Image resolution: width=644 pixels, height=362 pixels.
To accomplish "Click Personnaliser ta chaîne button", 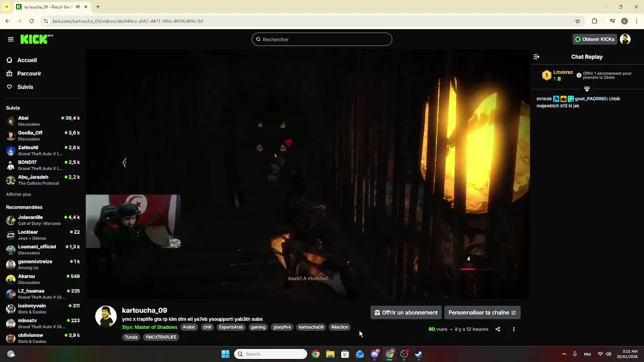I will [482, 312].
